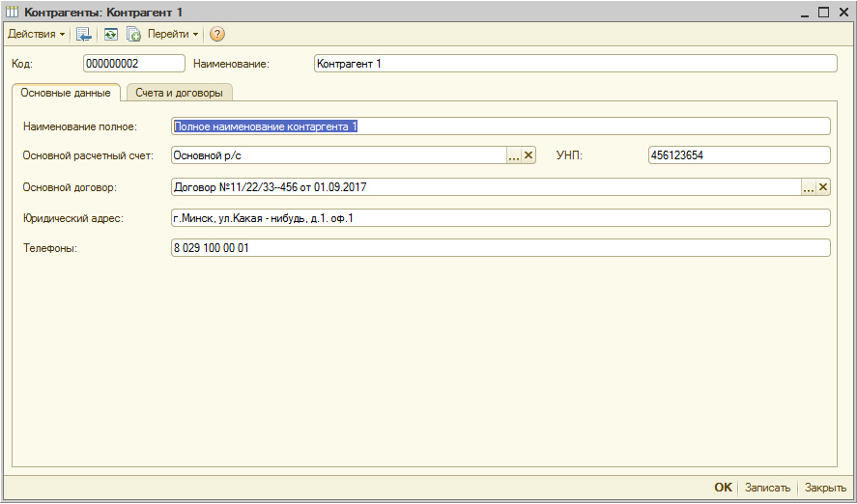Open selection for Основной договор via ellipsis

coord(809,187)
